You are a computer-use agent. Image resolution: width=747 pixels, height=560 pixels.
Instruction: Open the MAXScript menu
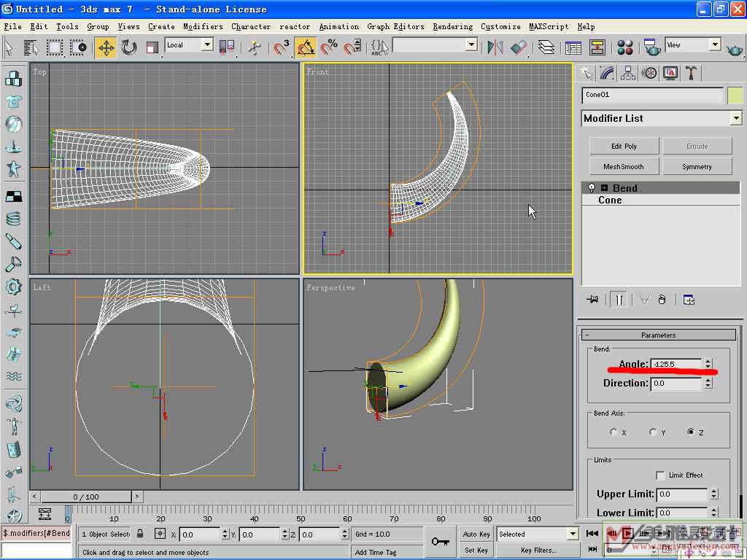tap(549, 27)
